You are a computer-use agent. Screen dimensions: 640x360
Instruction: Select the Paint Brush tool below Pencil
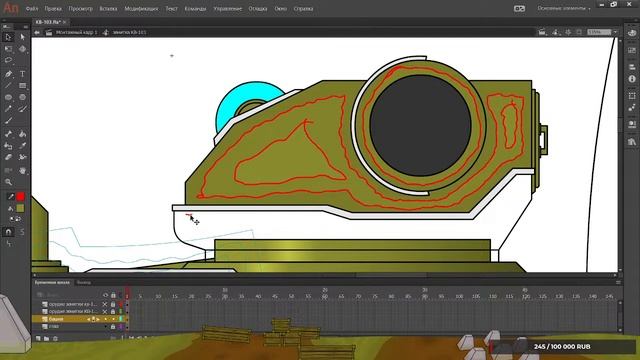[x=8, y=121]
